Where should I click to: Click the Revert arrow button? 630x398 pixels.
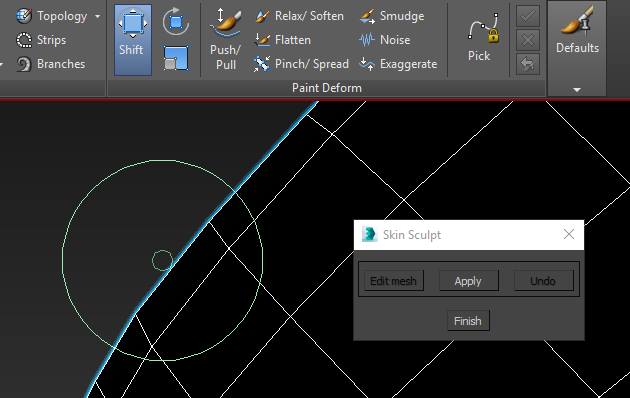(x=528, y=64)
